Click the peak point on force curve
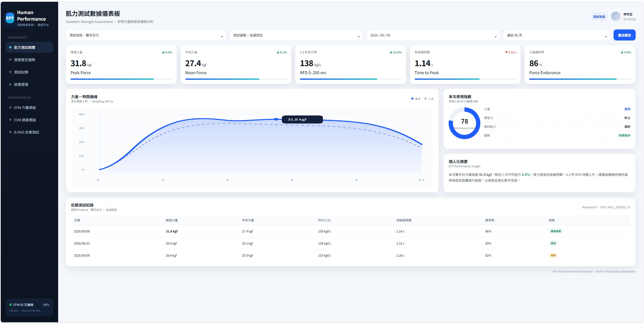644x323 pixels. 276,119
